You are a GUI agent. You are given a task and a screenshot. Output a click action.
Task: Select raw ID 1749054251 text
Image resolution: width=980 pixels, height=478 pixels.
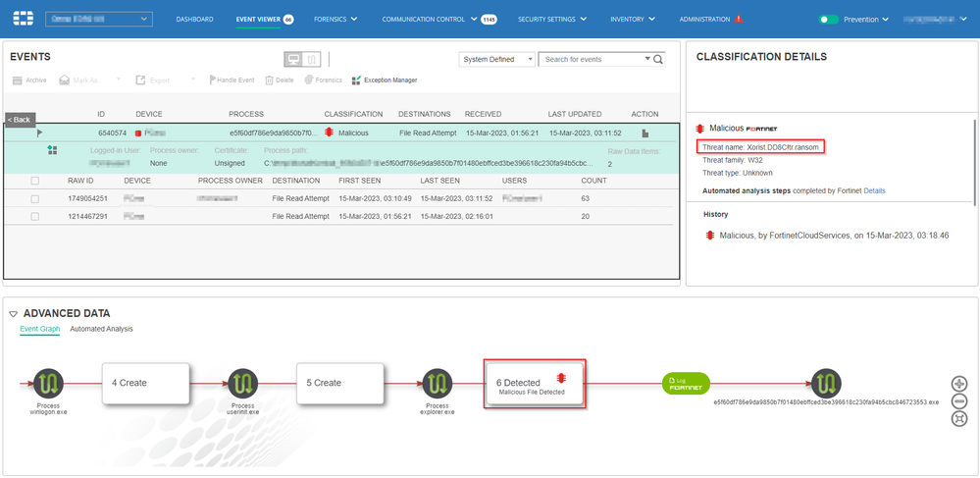[87, 198]
